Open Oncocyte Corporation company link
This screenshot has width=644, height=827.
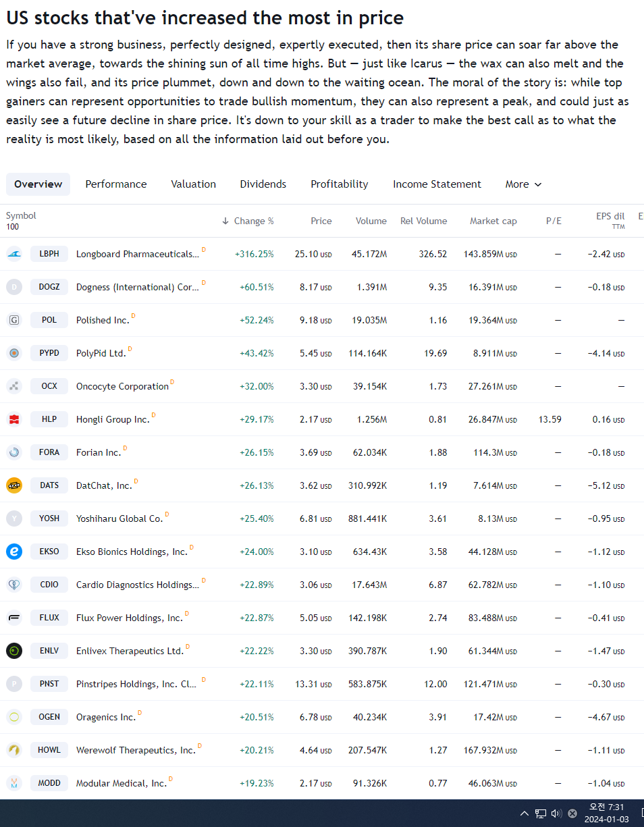pyautogui.click(x=122, y=387)
